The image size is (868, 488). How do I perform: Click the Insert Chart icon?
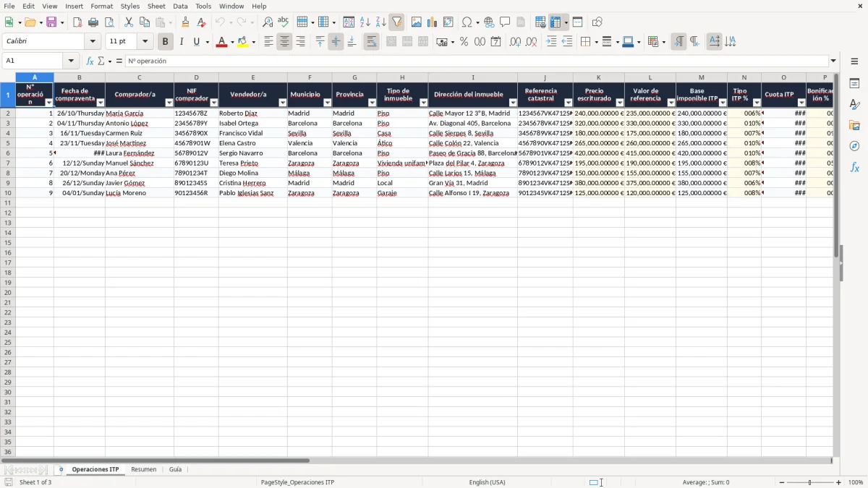point(433,22)
